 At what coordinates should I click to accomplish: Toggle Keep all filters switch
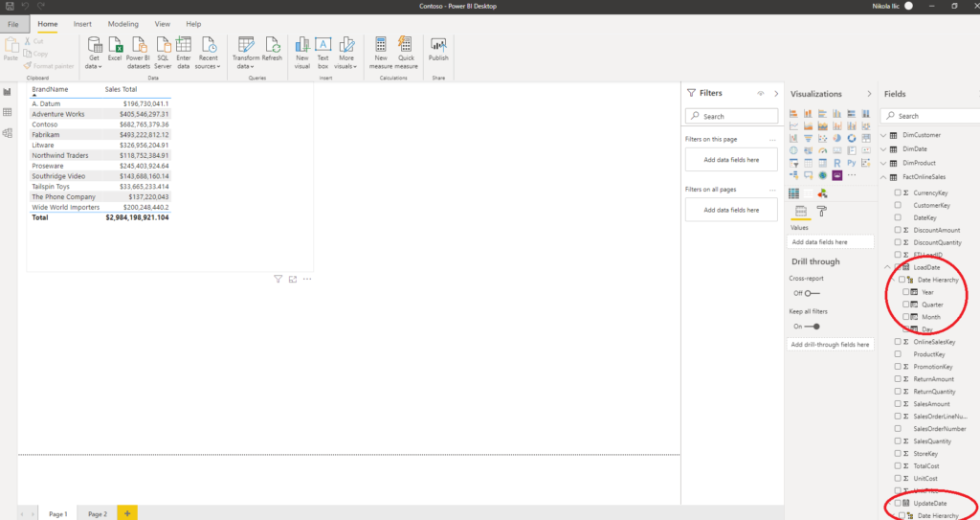pos(812,326)
